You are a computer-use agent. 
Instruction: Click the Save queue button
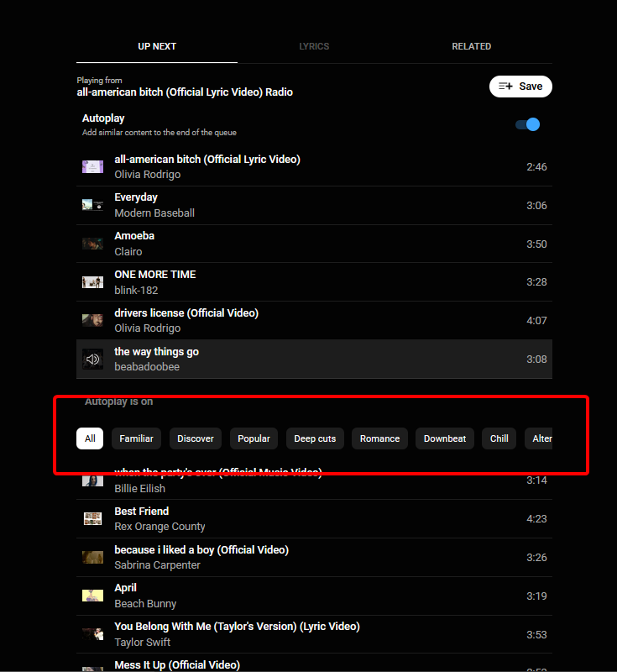520,87
